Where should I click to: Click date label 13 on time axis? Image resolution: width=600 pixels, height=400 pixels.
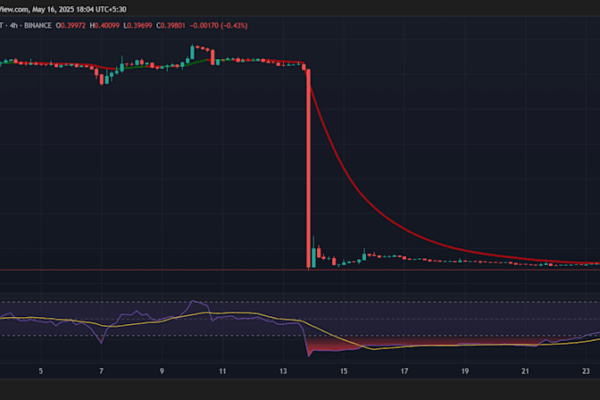tap(283, 371)
